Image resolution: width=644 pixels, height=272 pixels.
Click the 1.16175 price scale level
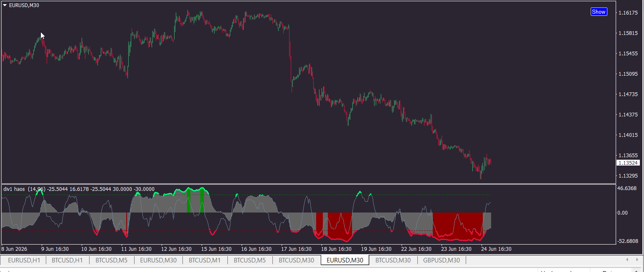(628, 13)
